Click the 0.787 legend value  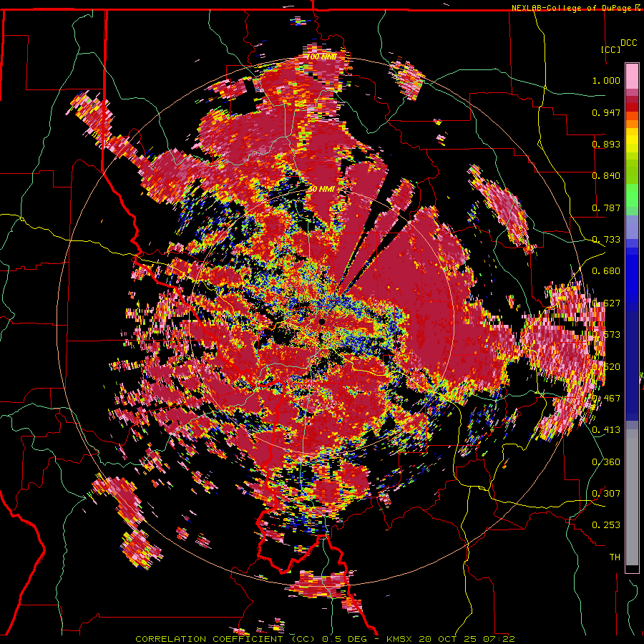click(x=606, y=208)
